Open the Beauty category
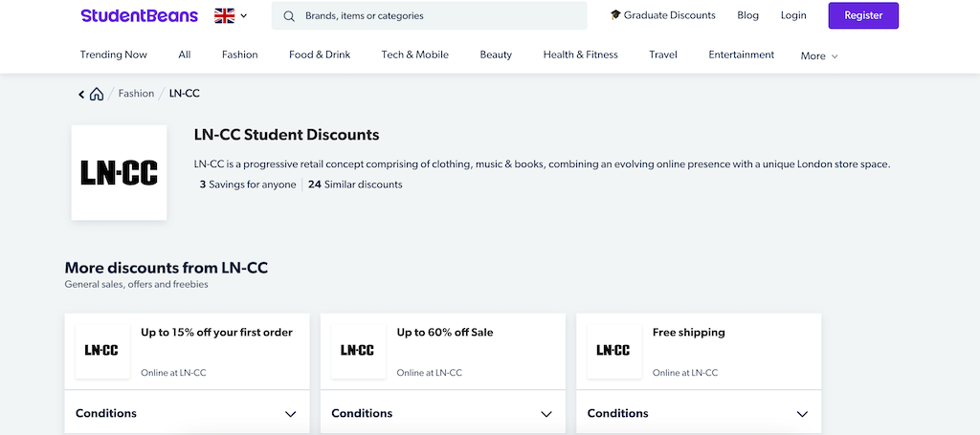The height and width of the screenshot is (435, 980). coord(496,54)
